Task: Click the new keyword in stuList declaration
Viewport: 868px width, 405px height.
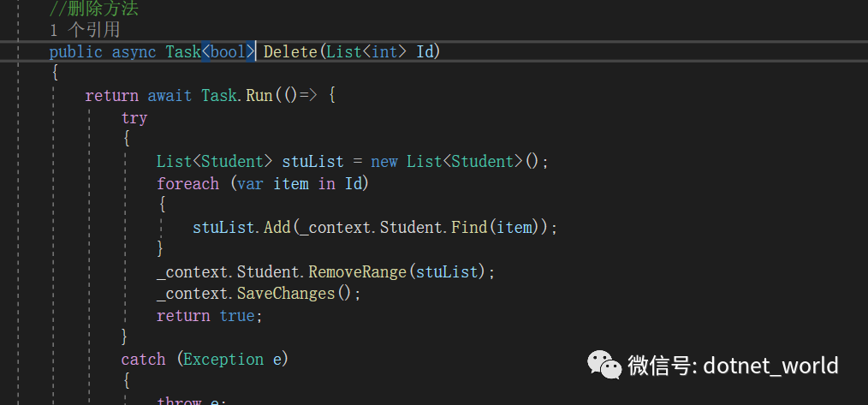Action: [x=383, y=161]
